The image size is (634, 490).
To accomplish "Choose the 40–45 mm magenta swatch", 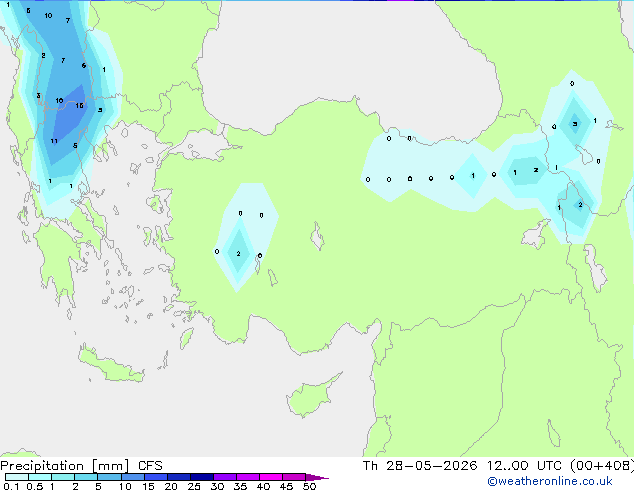I will tap(271, 477).
